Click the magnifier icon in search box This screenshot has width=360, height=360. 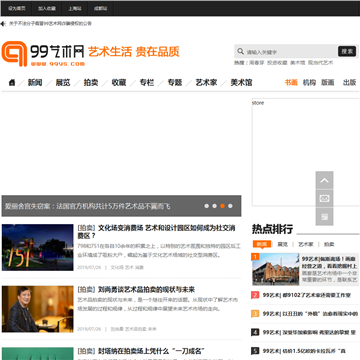[x=240, y=51]
